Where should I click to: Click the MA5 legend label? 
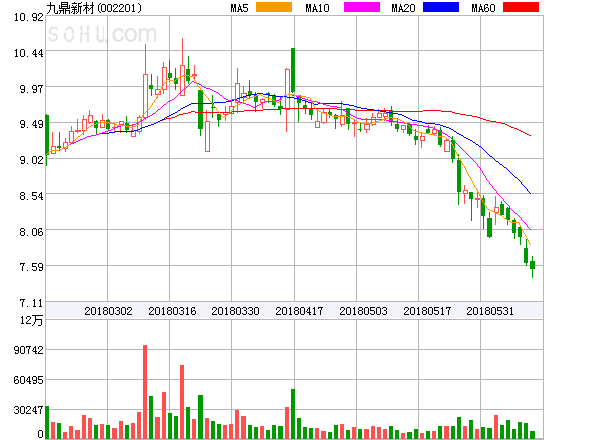coord(239,8)
